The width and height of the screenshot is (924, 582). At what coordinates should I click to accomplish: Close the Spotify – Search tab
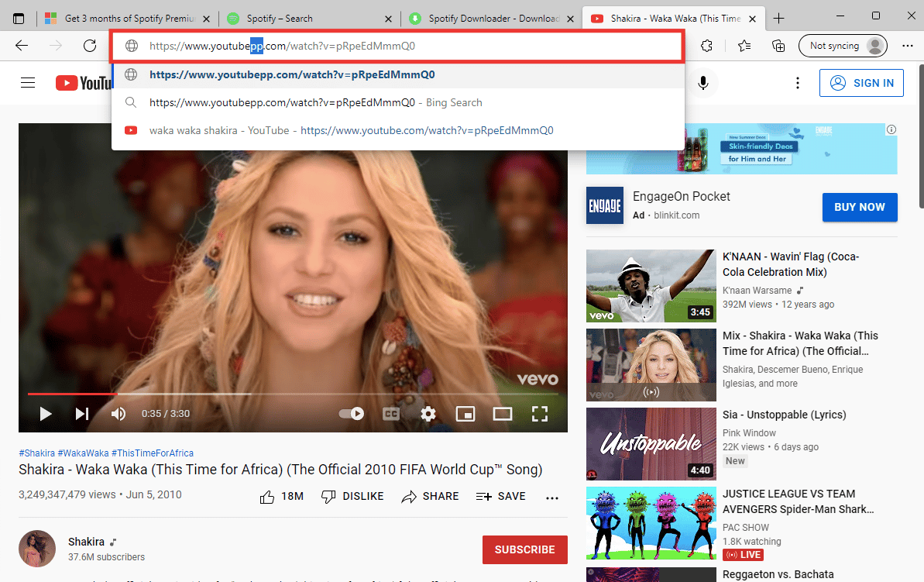[x=388, y=19]
